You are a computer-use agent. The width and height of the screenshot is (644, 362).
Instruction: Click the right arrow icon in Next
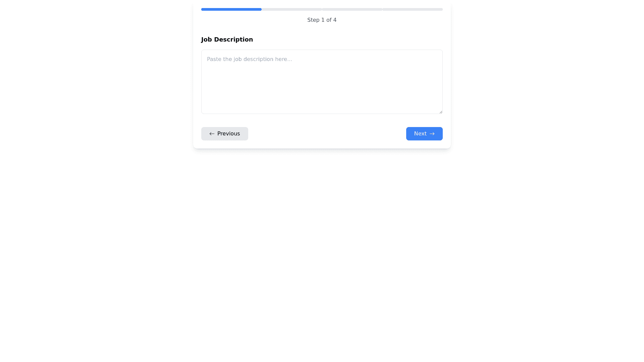(x=432, y=134)
